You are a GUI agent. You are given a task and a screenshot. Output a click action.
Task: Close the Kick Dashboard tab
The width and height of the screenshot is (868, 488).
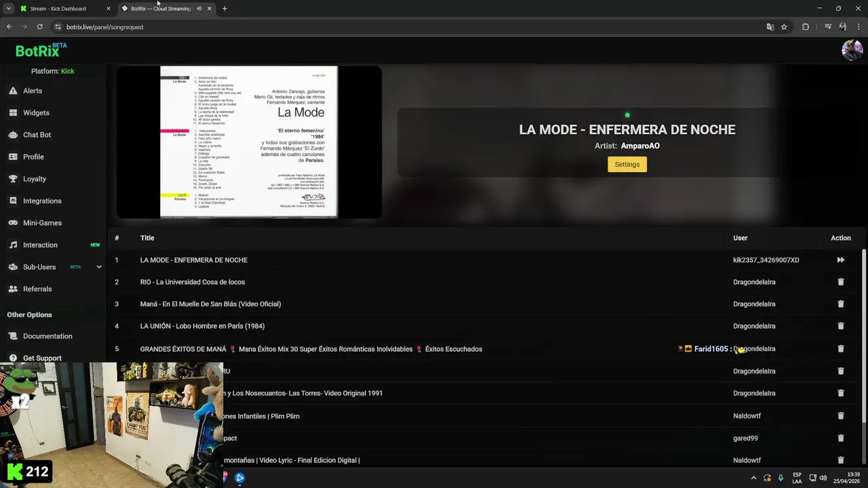(x=108, y=9)
